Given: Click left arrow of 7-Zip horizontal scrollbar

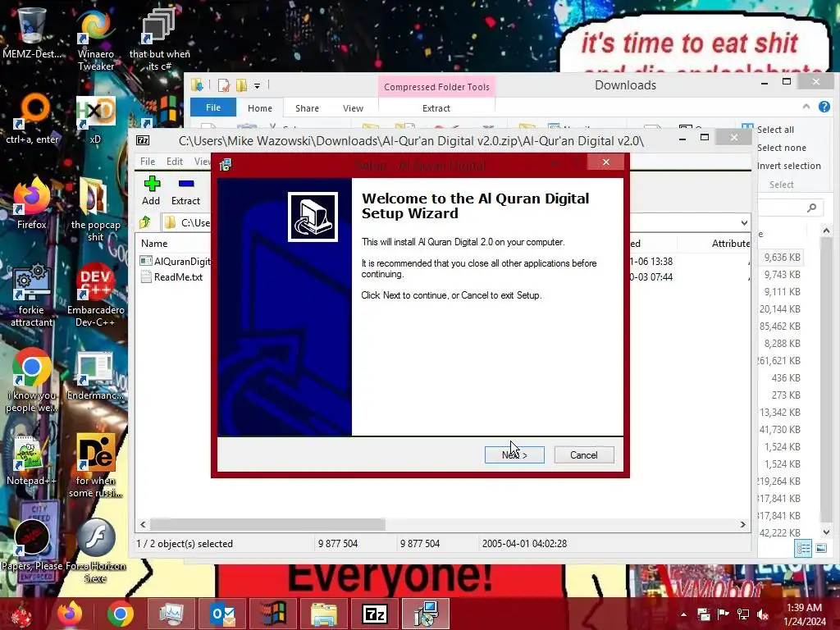Looking at the screenshot, I should coord(143,524).
